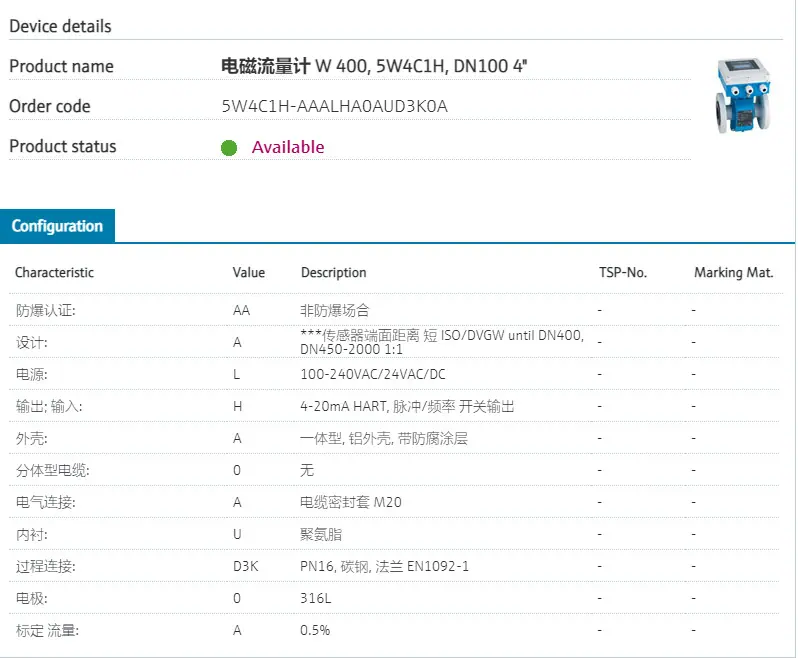798x658 pixels.
Task: Click the flowmeter product thumbnail image
Action: pyautogui.click(x=743, y=96)
